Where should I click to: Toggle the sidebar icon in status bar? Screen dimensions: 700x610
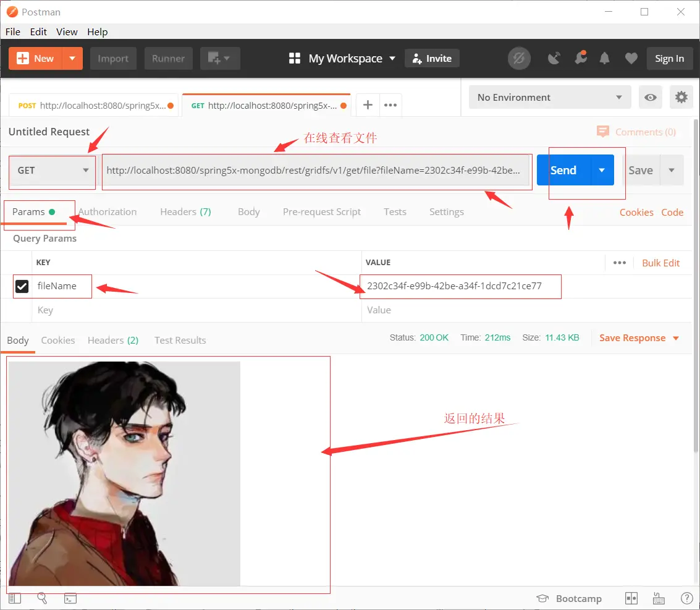point(15,598)
